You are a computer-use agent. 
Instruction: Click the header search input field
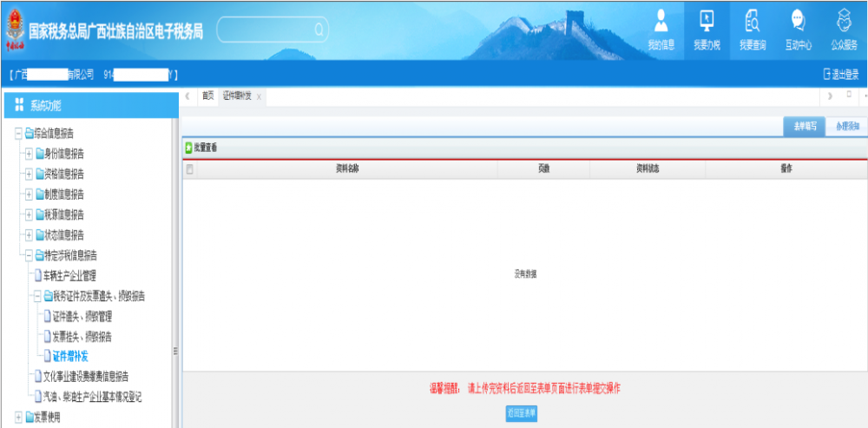coord(273,30)
